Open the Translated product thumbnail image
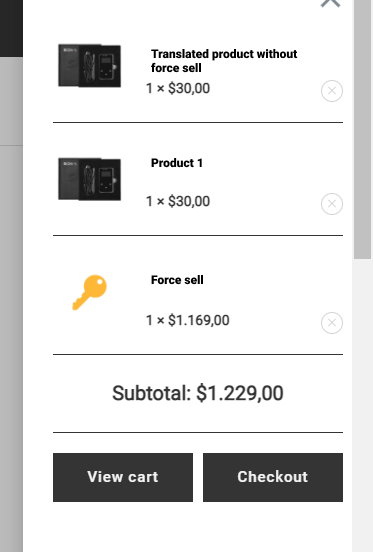 pyautogui.click(x=89, y=65)
